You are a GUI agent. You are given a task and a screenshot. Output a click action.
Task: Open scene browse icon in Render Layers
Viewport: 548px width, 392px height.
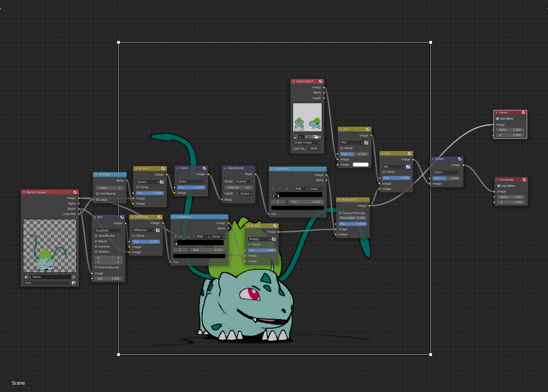(27, 277)
